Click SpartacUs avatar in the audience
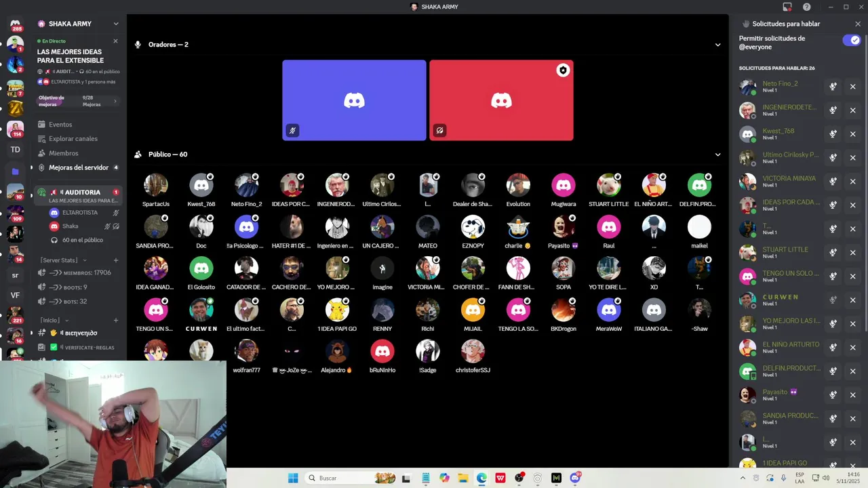 click(x=156, y=185)
